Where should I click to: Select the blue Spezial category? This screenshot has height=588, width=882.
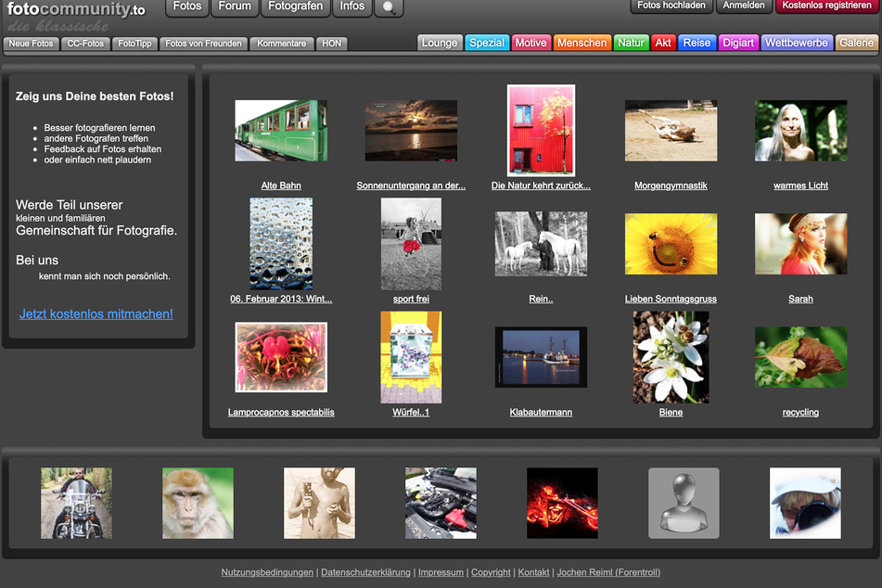[x=487, y=43]
